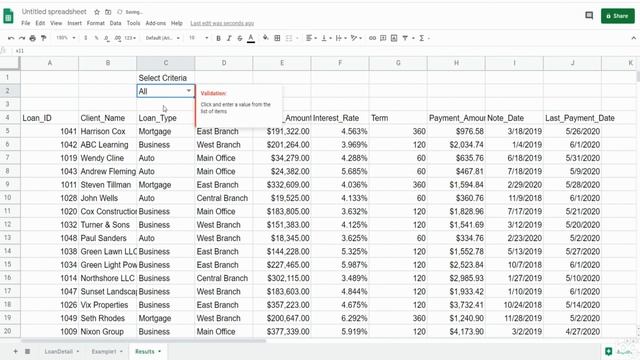
Task: Click the formula bar input
Action: coord(327,51)
